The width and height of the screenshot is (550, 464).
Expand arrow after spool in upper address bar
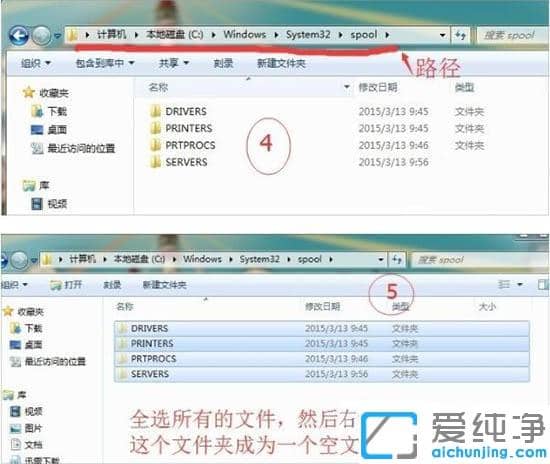click(387, 35)
